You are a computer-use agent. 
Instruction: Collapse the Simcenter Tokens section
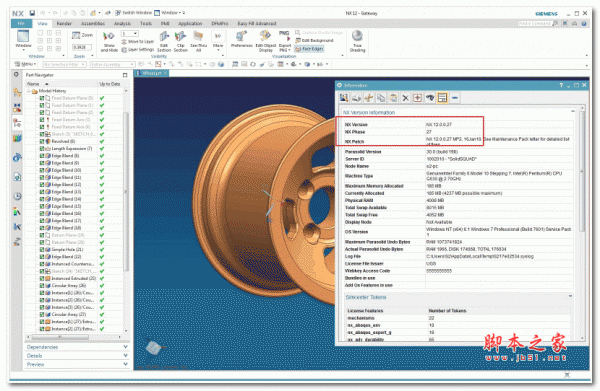[570, 297]
